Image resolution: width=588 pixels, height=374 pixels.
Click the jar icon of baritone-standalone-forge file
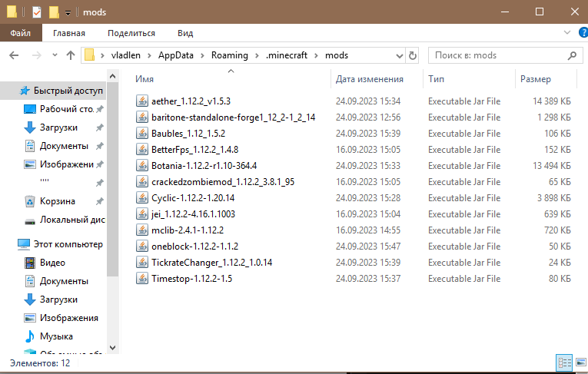click(141, 117)
